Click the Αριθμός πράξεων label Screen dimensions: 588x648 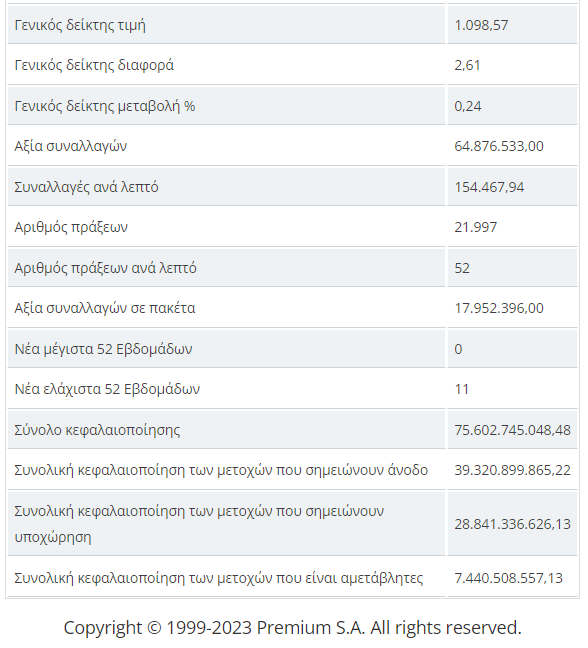[71, 227]
